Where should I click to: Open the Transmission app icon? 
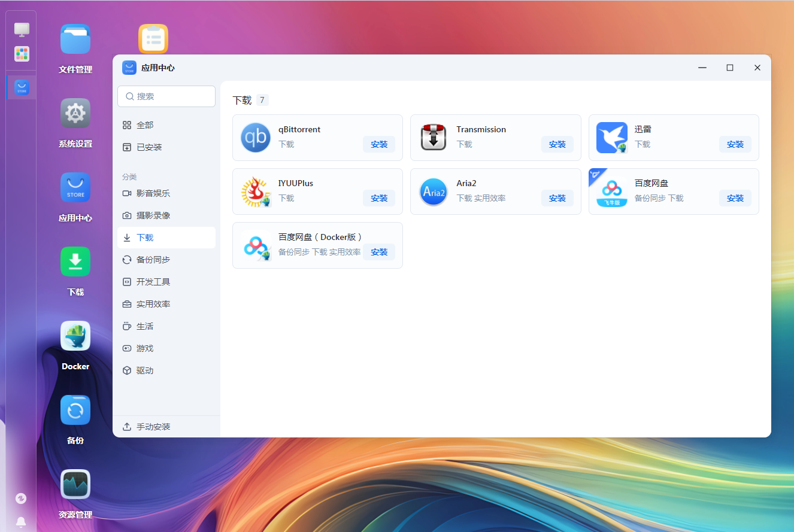(x=434, y=138)
